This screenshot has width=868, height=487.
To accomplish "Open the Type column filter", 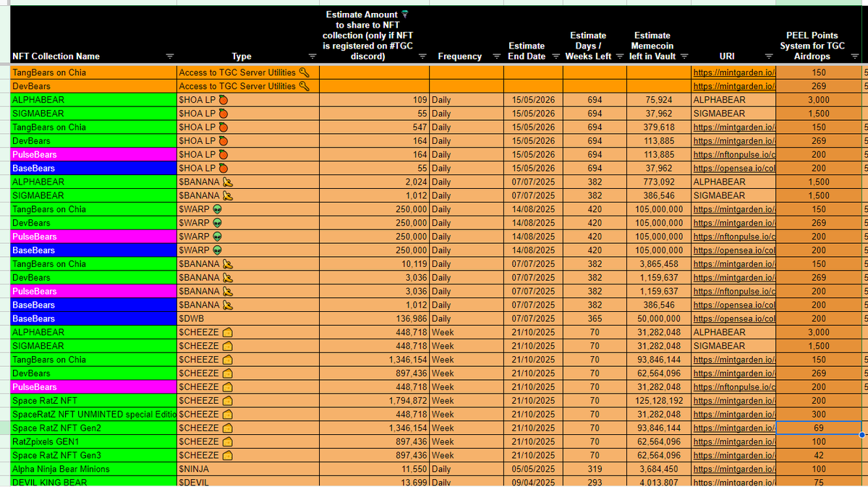I will pos(312,56).
